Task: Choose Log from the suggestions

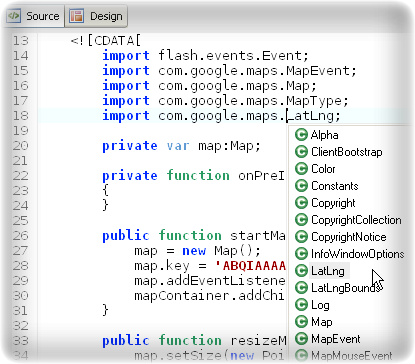Action: point(320,305)
